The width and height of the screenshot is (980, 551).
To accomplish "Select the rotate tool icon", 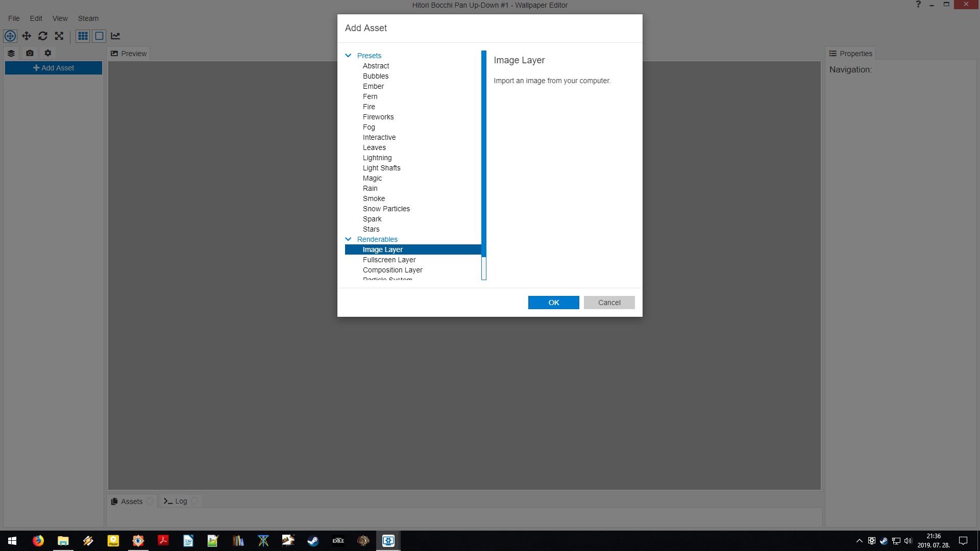I will [x=43, y=36].
